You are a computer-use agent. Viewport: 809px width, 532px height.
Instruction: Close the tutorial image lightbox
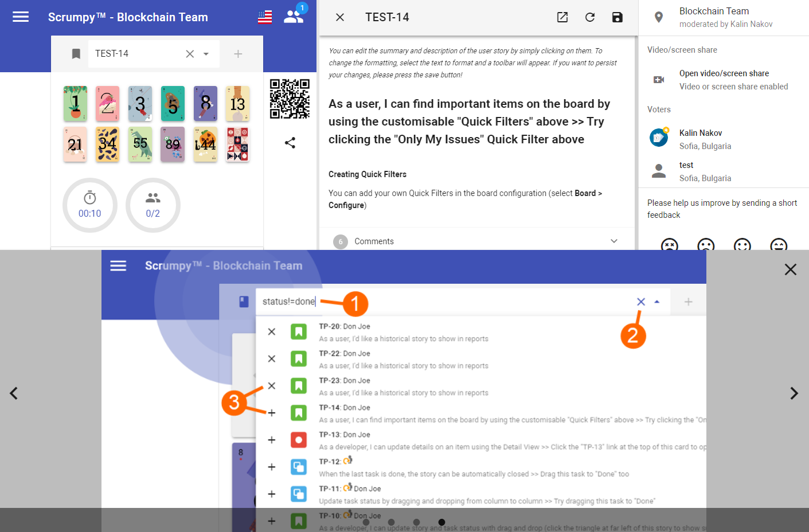(791, 269)
